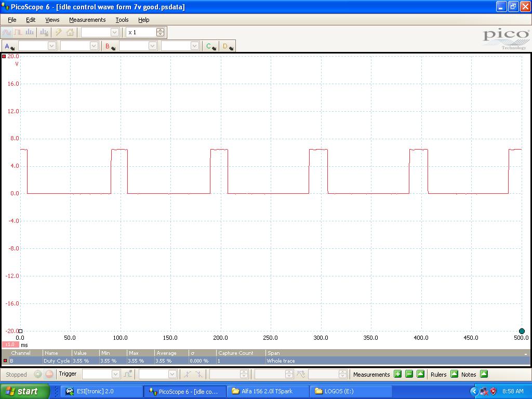Switch to Scope mode icon
Screen dimensions: 532x399
click(7, 33)
